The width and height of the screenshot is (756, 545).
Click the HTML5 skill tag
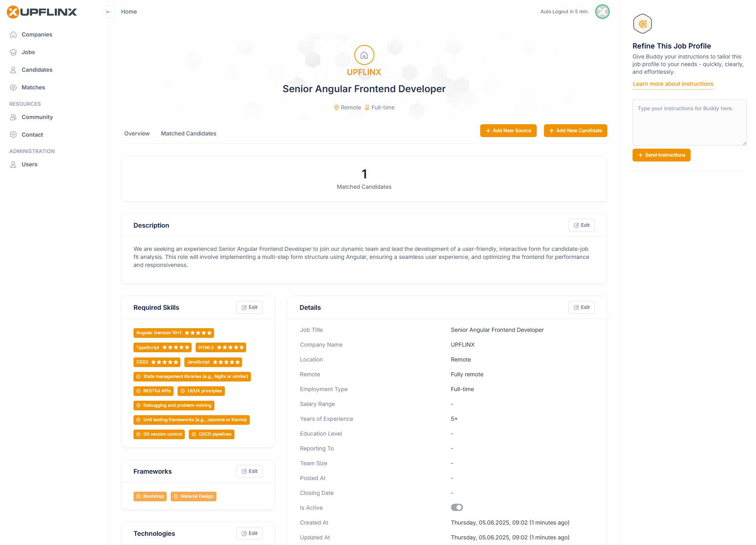coord(221,347)
